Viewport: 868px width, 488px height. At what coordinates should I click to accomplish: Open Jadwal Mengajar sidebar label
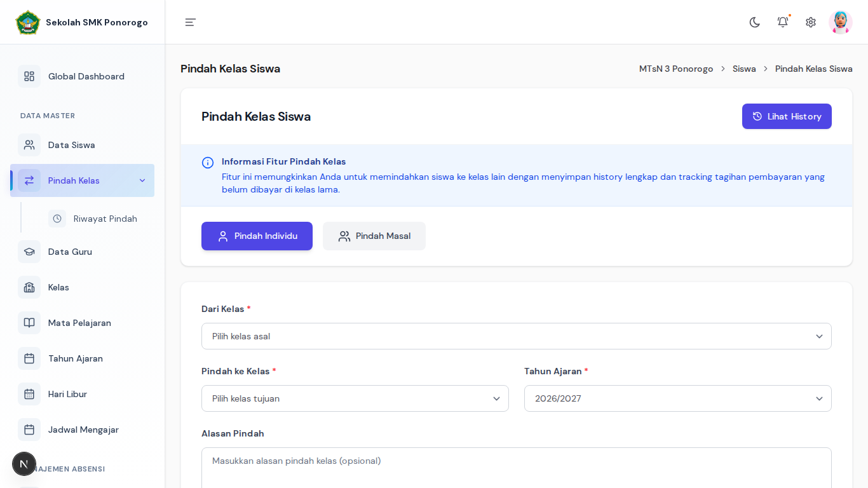tap(83, 430)
